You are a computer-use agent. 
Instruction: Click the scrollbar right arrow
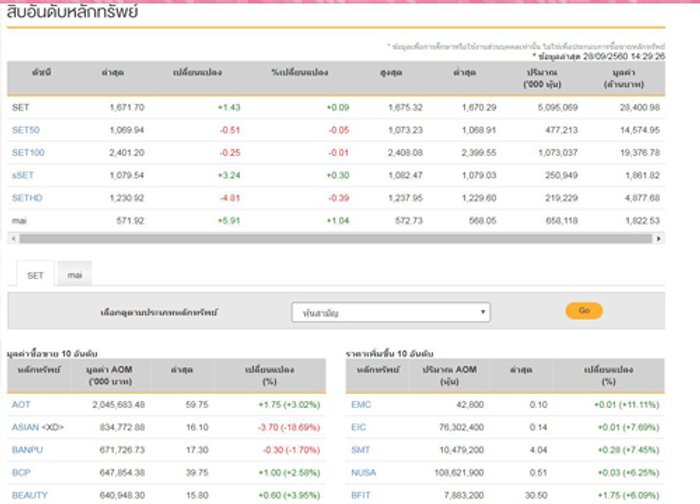point(658,239)
